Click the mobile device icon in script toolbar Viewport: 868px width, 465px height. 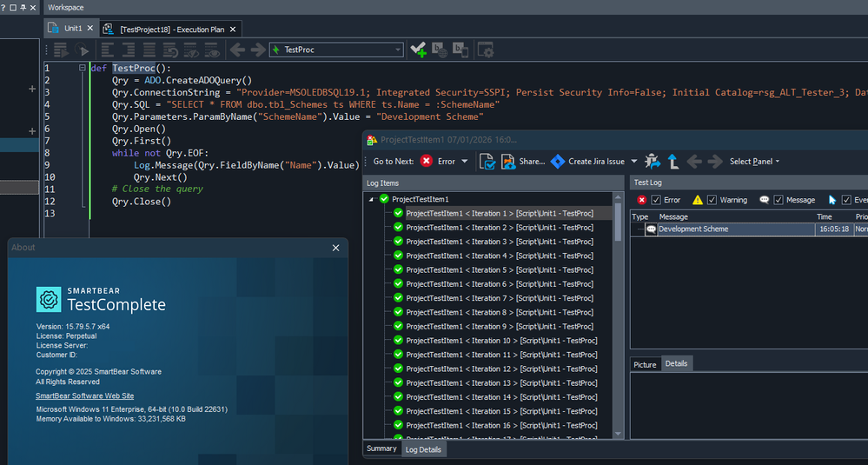click(461, 50)
